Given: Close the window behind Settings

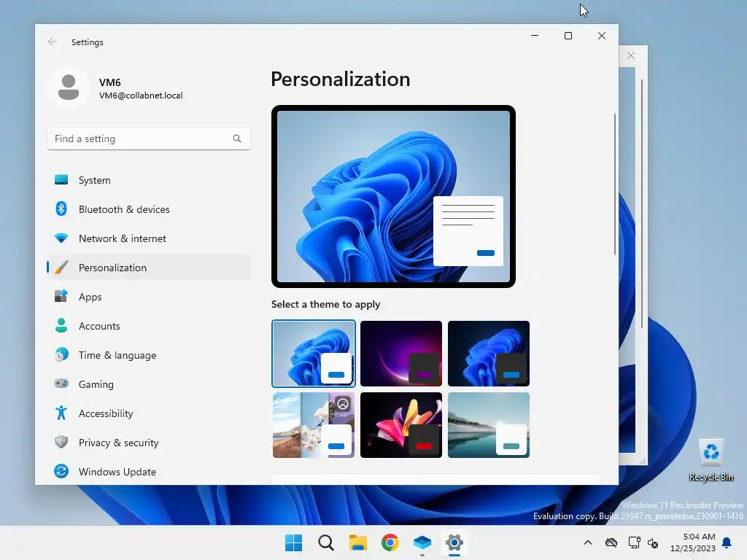Looking at the screenshot, I should [631, 55].
